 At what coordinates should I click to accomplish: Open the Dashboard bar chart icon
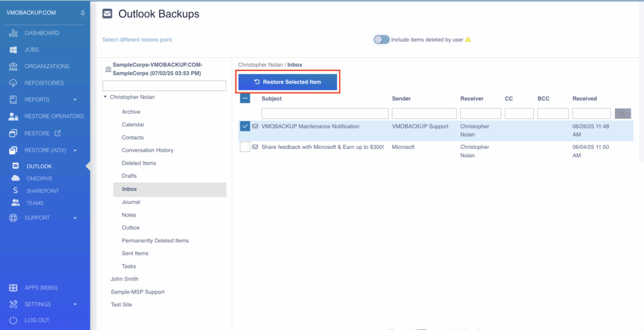click(x=13, y=33)
